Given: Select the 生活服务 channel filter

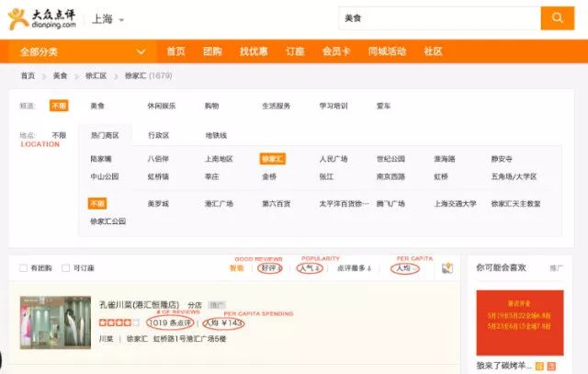Looking at the screenshot, I should pos(276,107).
